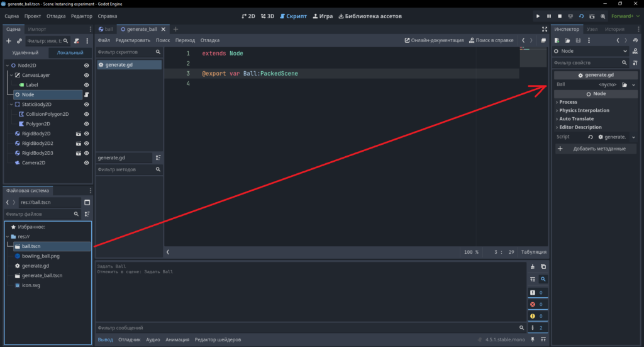
Task: Click the inspector new resource icon
Action: click(x=557, y=40)
